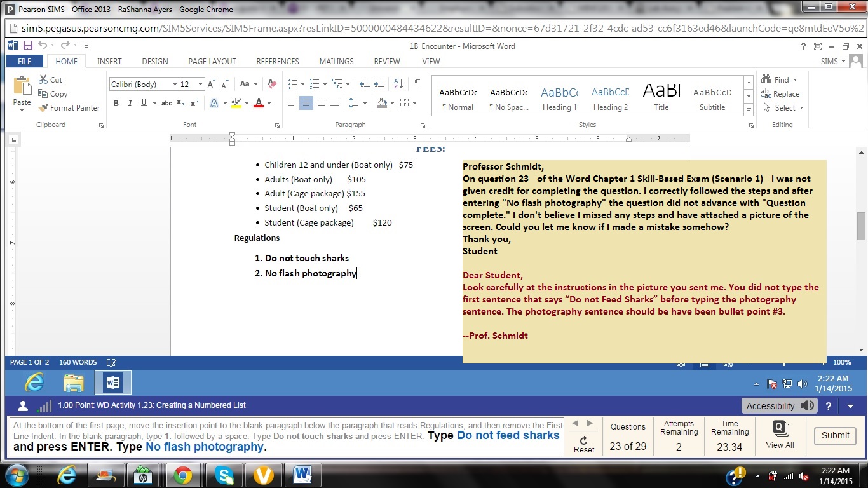Select the Heading 1 style thumbnail
The image size is (868, 488).
click(x=559, y=98)
